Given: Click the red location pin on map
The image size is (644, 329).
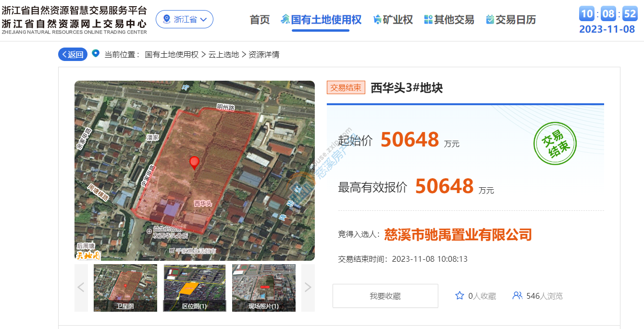Looking at the screenshot, I should click(194, 162).
